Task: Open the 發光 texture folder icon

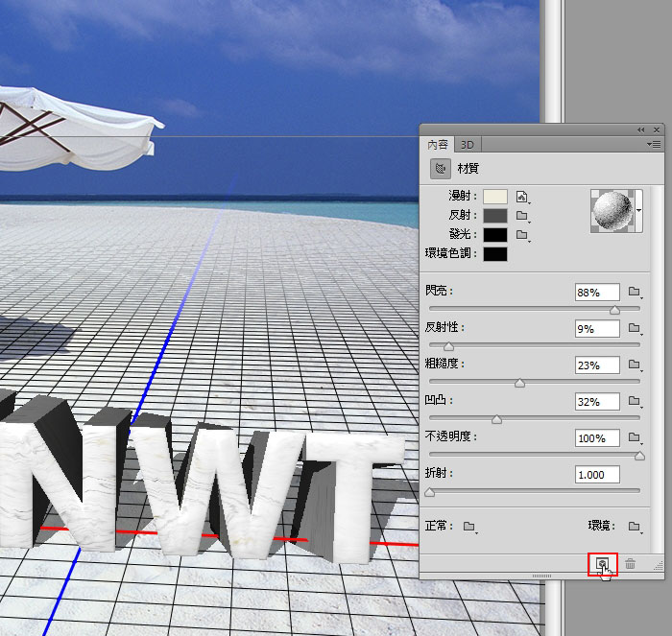Action: tap(522, 235)
